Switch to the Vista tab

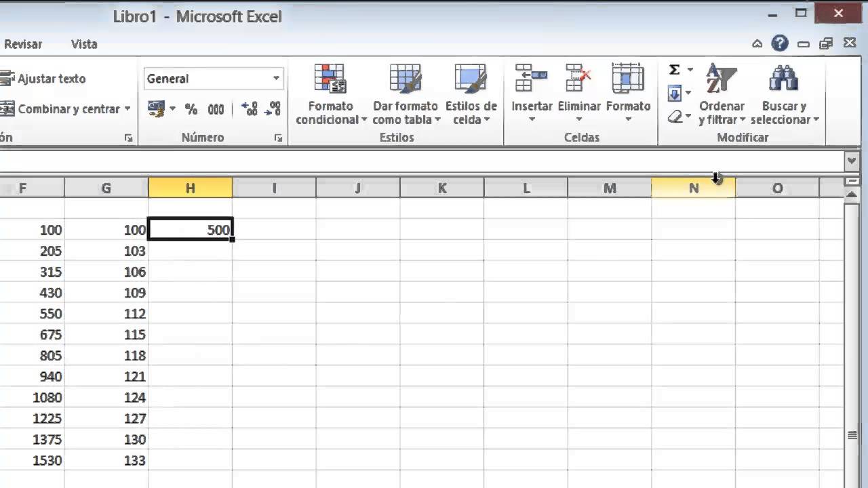click(84, 44)
